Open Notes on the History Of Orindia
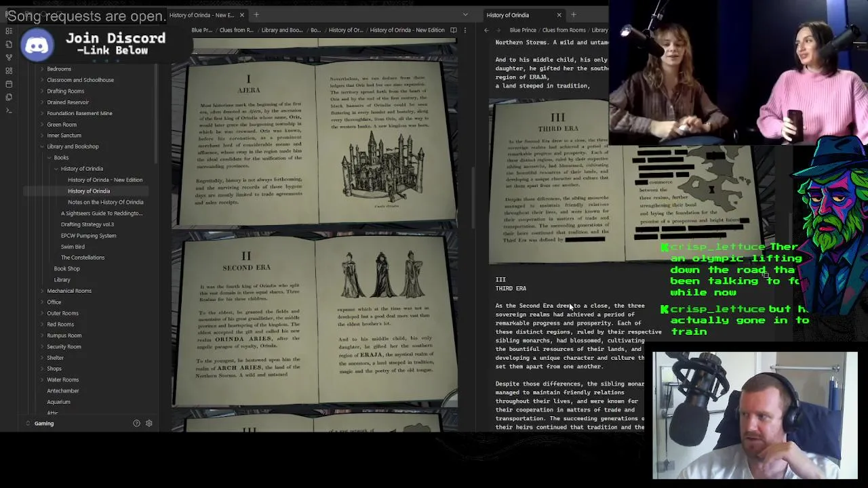 [106, 202]
